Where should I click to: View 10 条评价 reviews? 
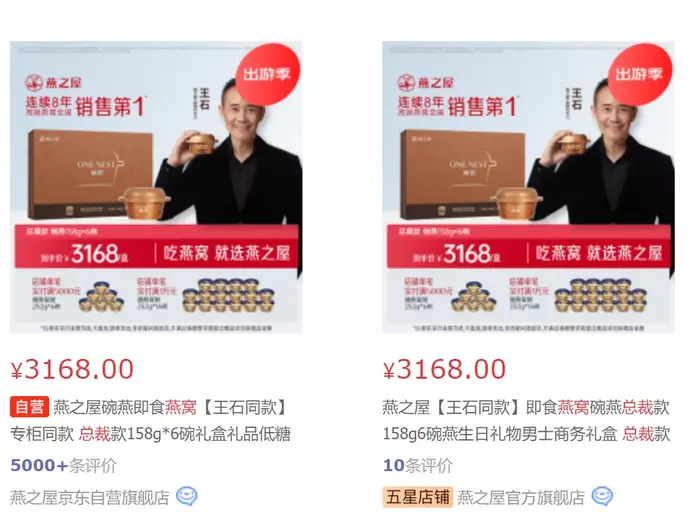(417, 465)
